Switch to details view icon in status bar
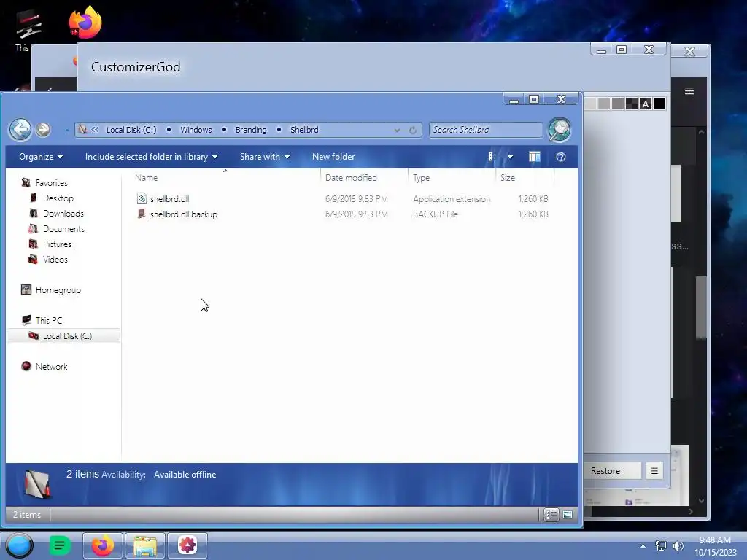Image resolution: width=747 pixels, height=560 pixels. 551,515
